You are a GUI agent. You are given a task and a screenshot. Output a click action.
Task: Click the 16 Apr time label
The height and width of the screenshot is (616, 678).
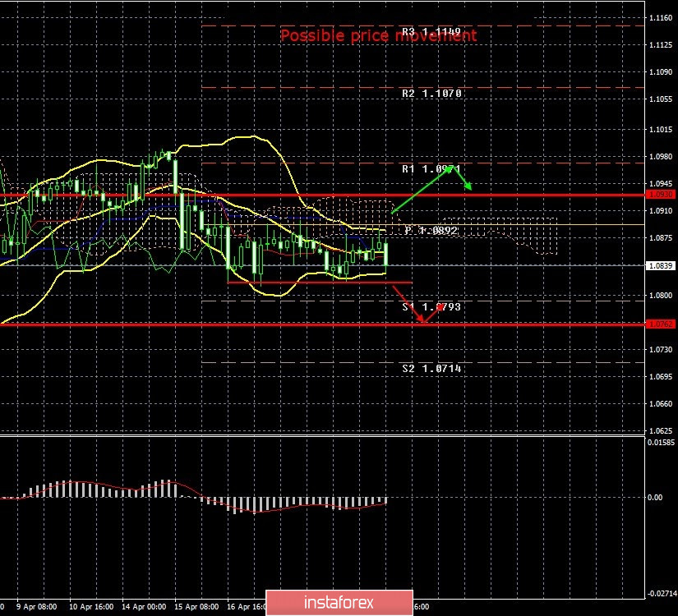tap(246, 607)
